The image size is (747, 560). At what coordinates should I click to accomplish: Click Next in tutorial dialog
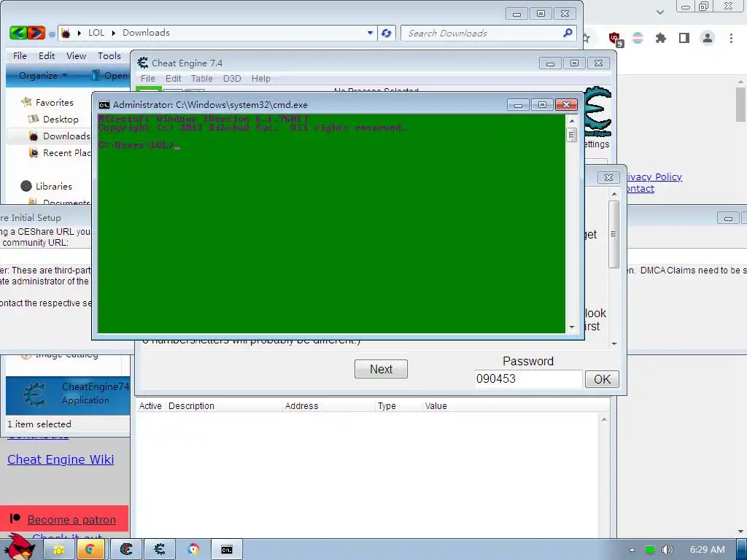coord(381,369)
